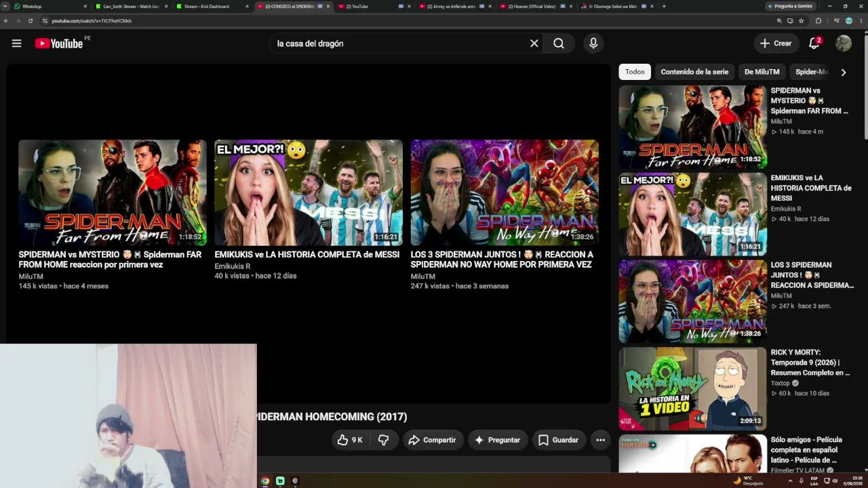The width and height of the screenshot is (868, 488).
Task: Open the tab search dropdown arrow
Action: [5, 6]
